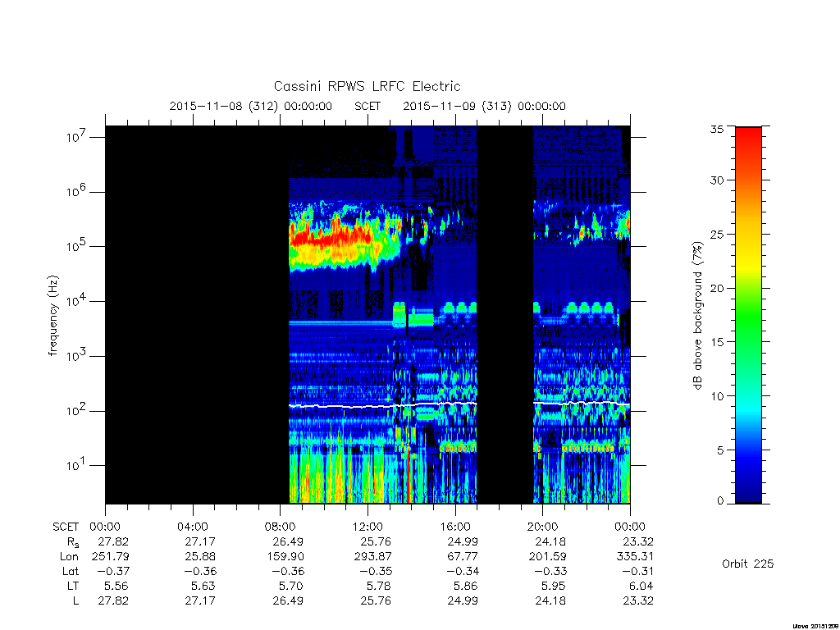Click the Lon value 67.77
Viewport: 840px width, 630px height.
point(463,556)
